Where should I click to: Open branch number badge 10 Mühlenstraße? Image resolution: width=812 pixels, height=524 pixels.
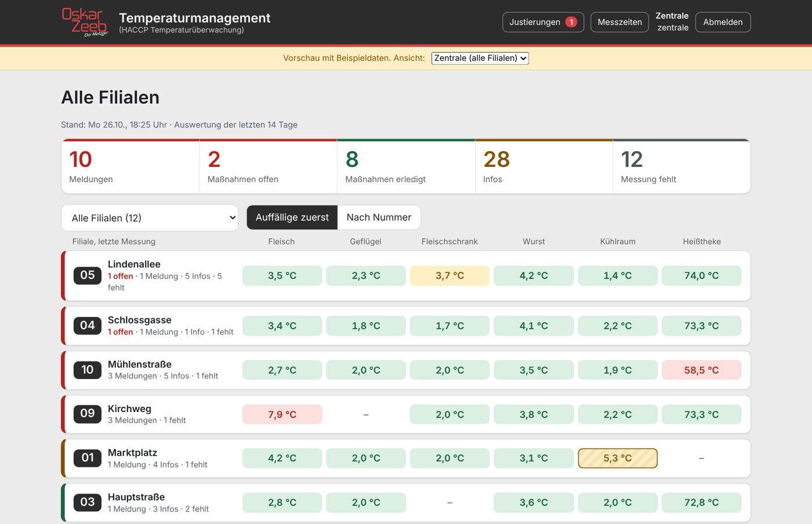(x=88, y=370)
